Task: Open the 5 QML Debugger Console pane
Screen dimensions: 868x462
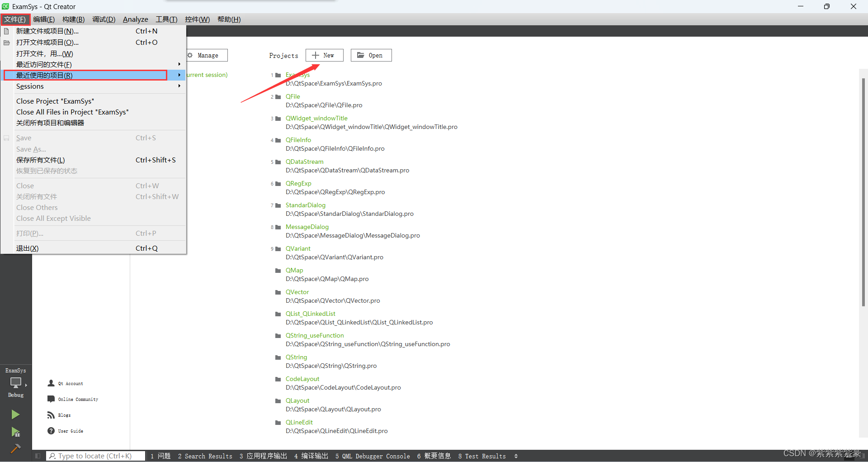Action: pos(373,456)
